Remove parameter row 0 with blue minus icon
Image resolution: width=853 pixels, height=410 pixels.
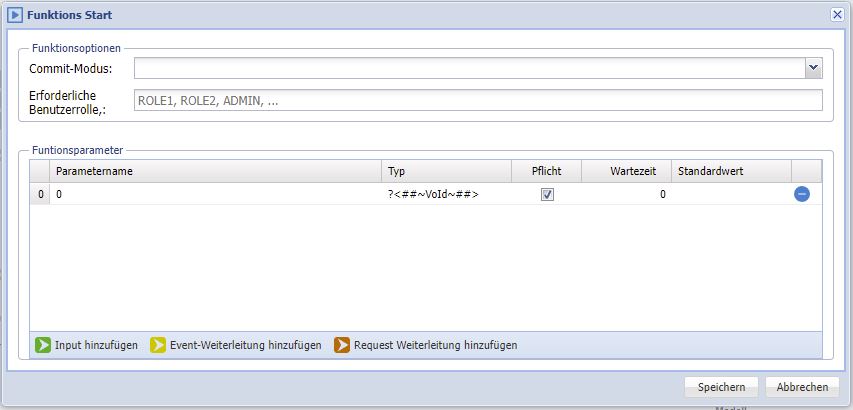(x=802, y=195)
